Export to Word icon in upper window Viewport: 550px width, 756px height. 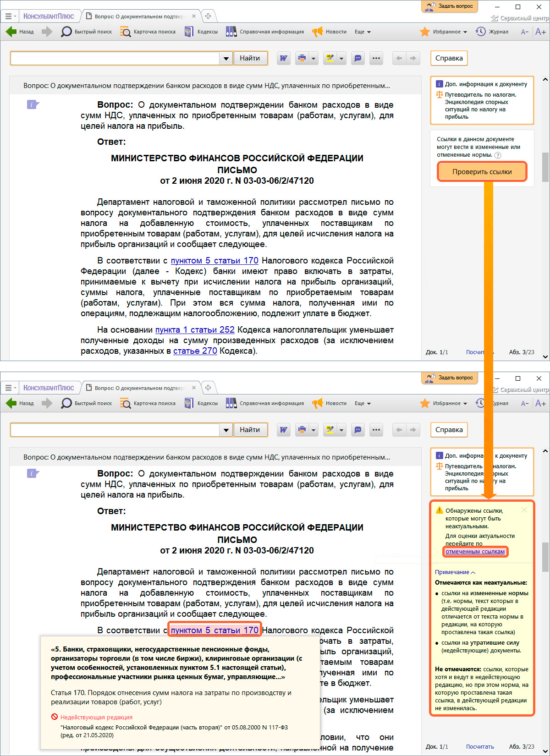click(x=284, y=58)
